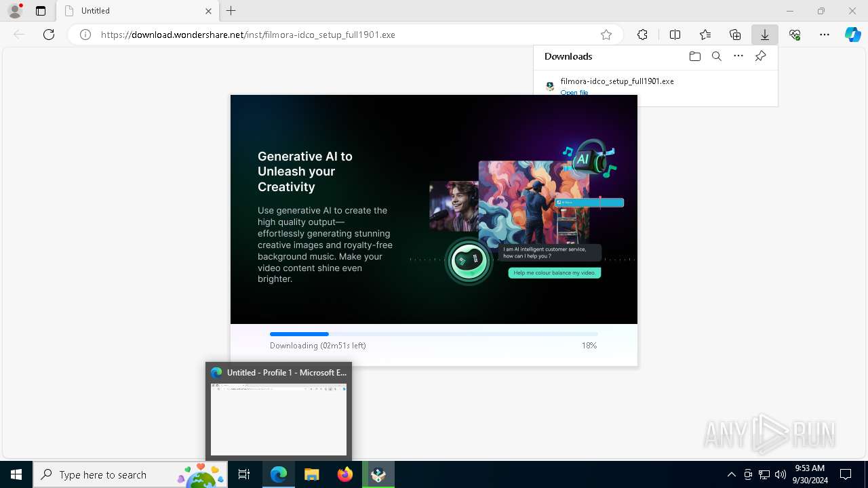Open the Edge profile avatar menu
This screenshot has width=868, height=488.
tap(15, 11)
